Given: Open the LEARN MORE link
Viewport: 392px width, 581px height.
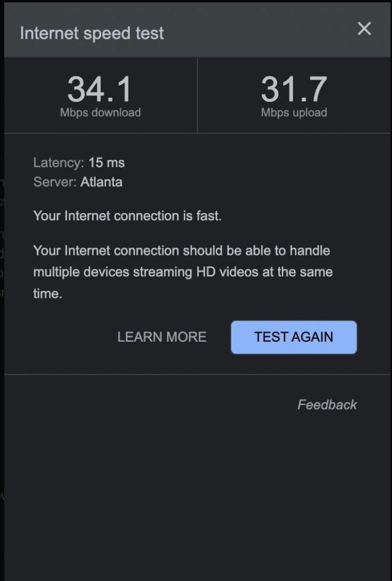Looking at the screenshot, I should point(162,337).
